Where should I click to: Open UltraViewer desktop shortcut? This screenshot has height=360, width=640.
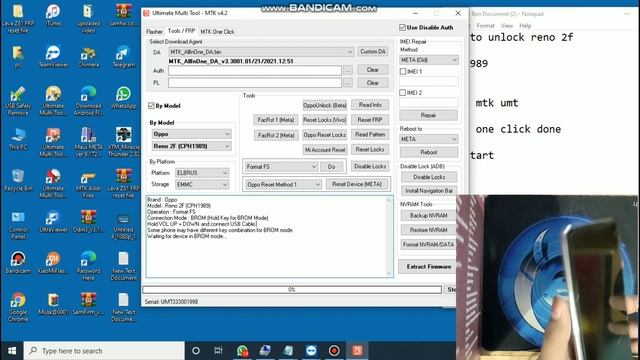coord(53,221)
